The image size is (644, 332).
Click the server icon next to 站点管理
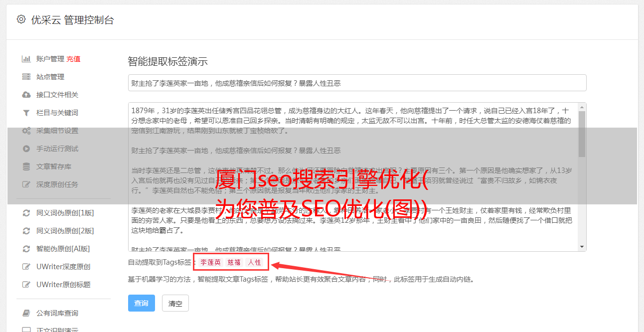tap(26, 77)
